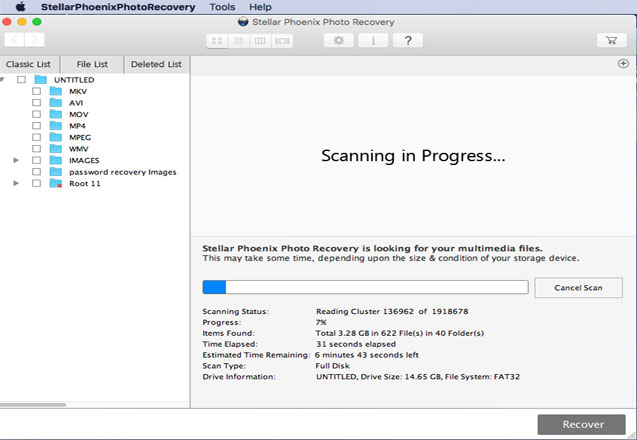The height and width of the screenshot is (440, 637).
Task: Click the MKV folder icon
Action: (x=56, y=91)
